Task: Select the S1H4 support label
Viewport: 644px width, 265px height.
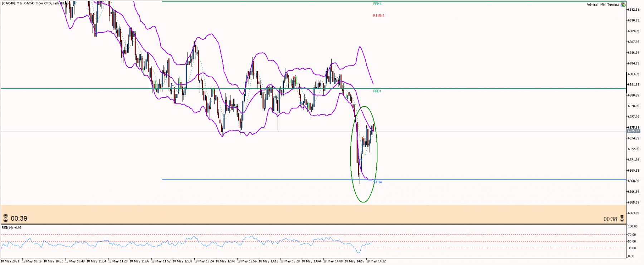Action: tap(377, 182)
